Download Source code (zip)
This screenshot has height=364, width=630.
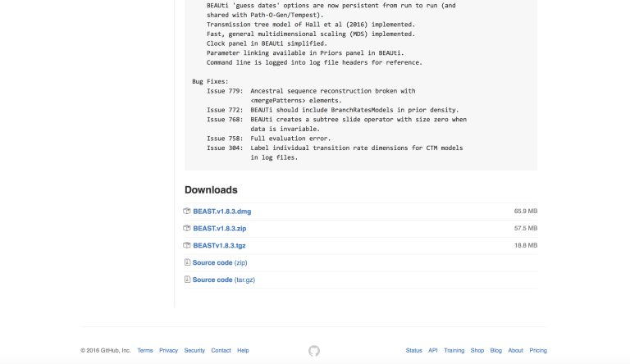[x=220, y=262]
